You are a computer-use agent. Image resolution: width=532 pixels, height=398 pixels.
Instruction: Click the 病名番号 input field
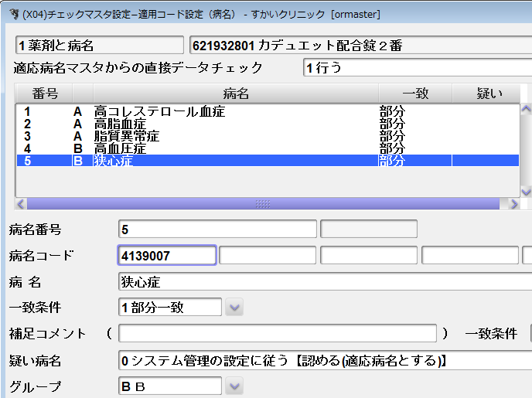(x=217, y=229)
